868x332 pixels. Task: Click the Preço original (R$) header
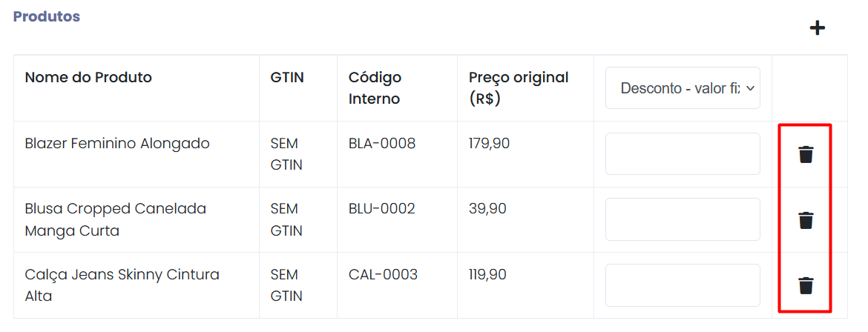(x=519, y=87)
